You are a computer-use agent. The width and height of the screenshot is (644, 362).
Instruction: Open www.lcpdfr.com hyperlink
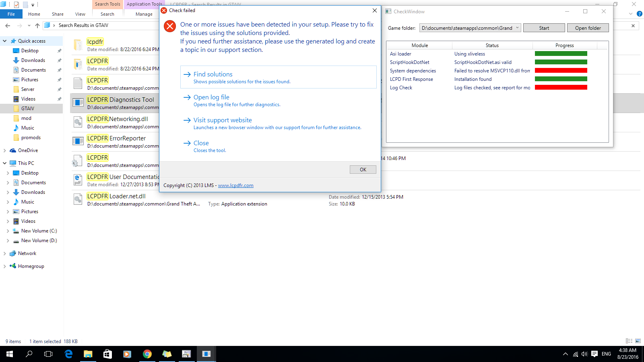(x=235, y=185)
